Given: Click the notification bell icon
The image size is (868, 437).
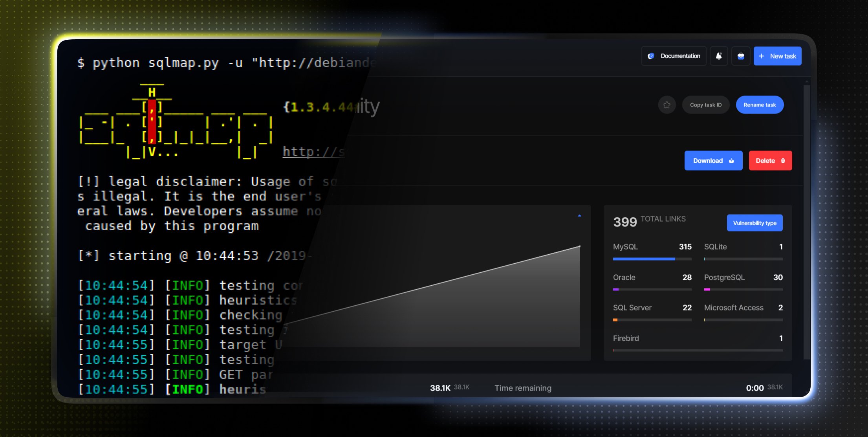Looking at the screenshot, I should 719,55.
